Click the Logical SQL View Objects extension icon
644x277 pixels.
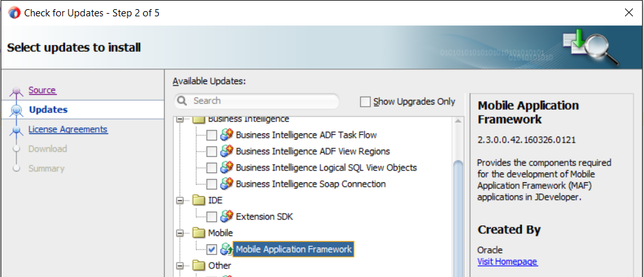(227, 167)
